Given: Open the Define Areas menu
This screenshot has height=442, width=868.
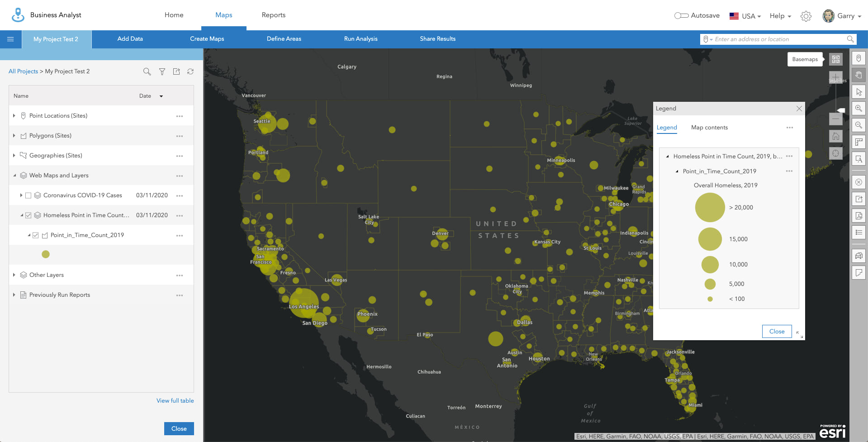Looking at the screenshot, I should 284,39.
